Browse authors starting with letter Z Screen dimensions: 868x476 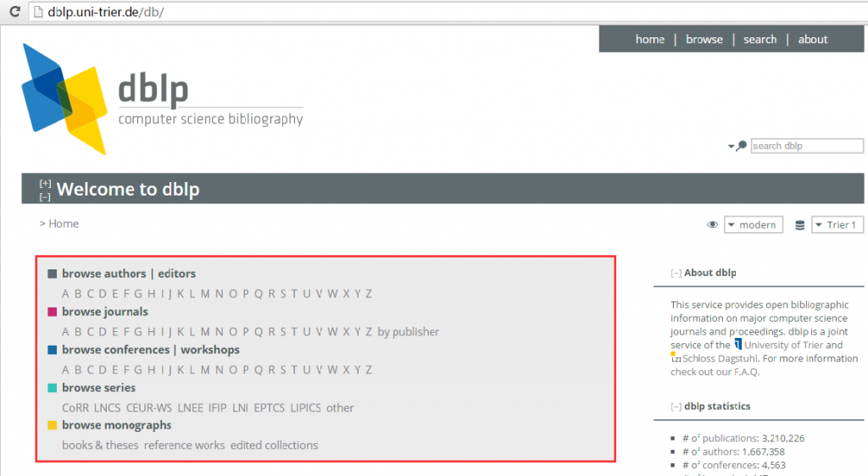[x=369, y=294]
